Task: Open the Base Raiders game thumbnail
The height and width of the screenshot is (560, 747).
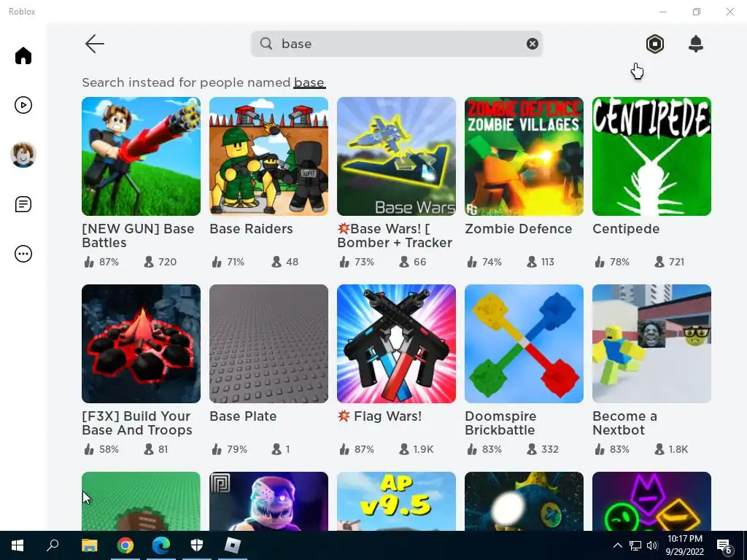Action: (268, 156)
